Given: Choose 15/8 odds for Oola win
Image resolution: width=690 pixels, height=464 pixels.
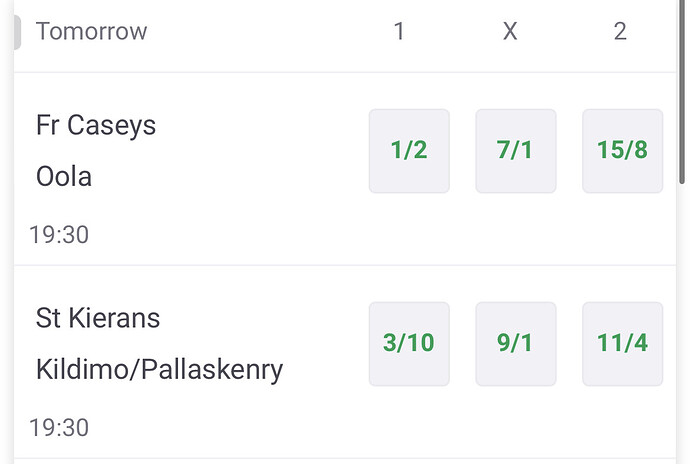Looking at the screenshot, I should click(622, 151).
